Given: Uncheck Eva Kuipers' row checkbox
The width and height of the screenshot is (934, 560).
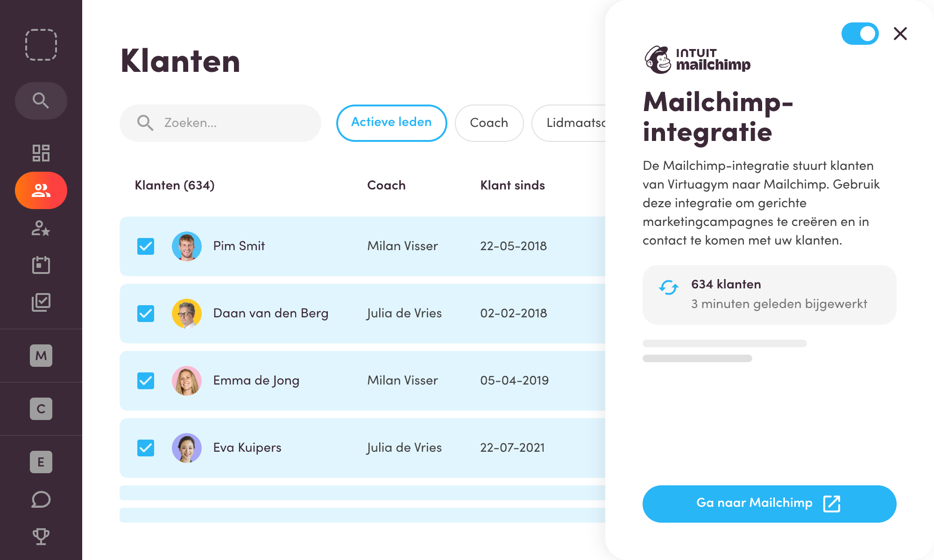Looking at the screenshot, I should click(x=145, y=448).
